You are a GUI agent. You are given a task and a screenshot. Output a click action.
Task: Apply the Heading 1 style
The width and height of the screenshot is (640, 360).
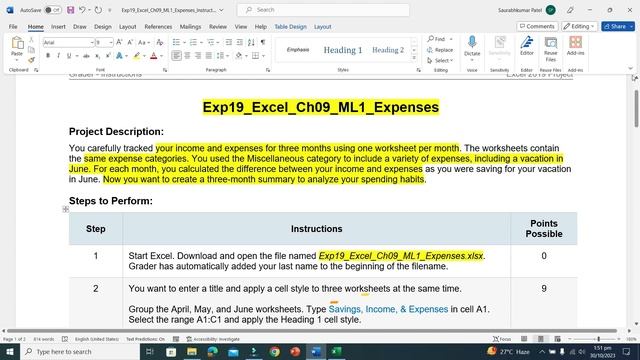(x=343, y=50)
